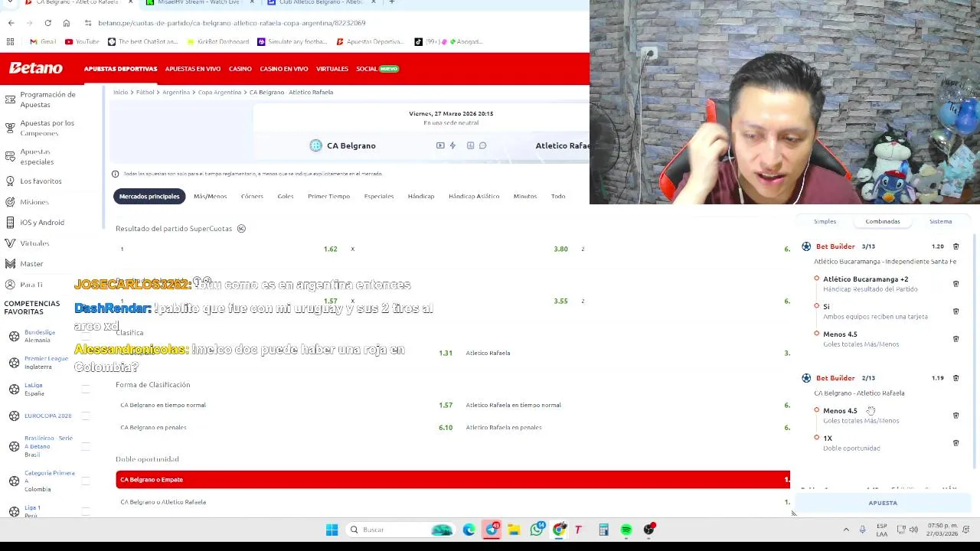This screenshot has width=980, height=551.
Task: Click iOS y Android sidebar icon
Action: (10, 223)
